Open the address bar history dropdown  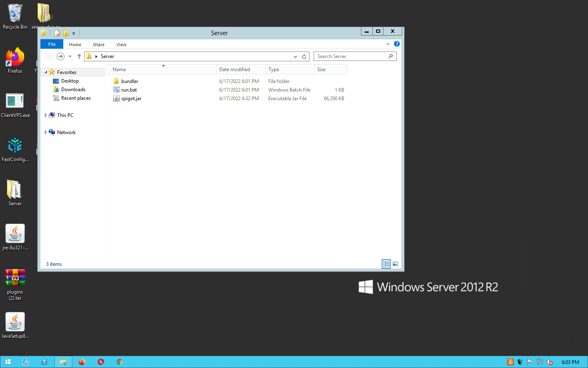pos(295,56)
